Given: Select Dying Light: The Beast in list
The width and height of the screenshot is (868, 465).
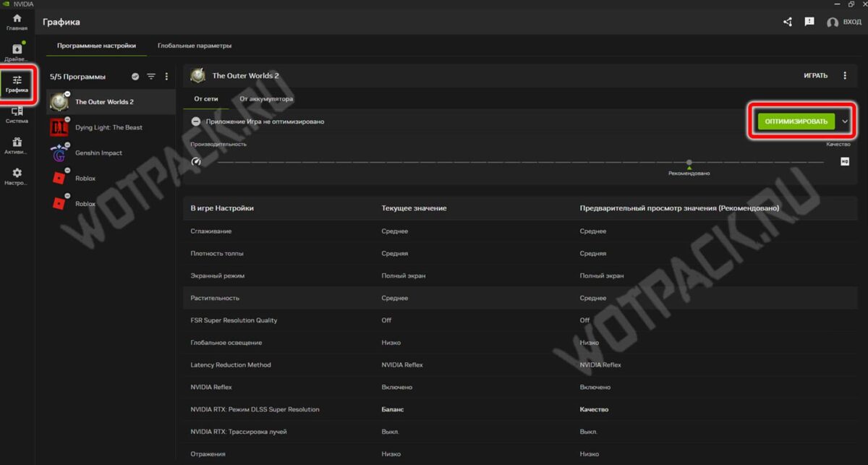Looking at the screenshot, I should (x=109, y=127).
